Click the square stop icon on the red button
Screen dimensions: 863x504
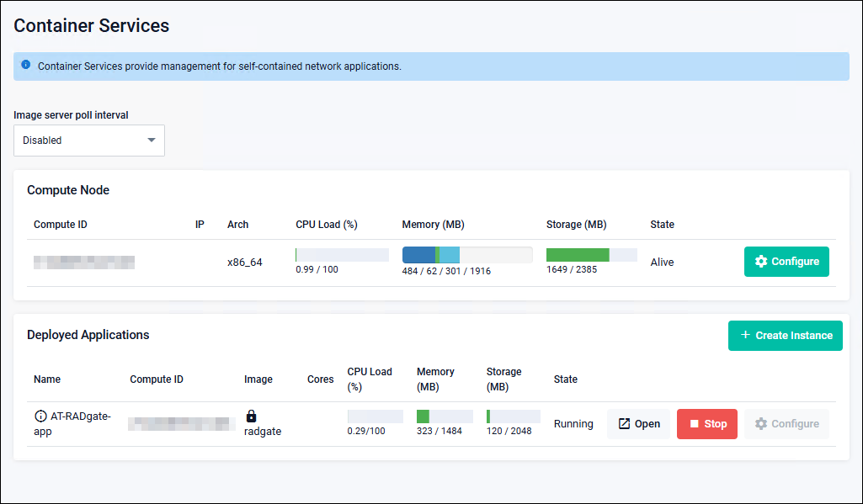click(x=695, y=424)
